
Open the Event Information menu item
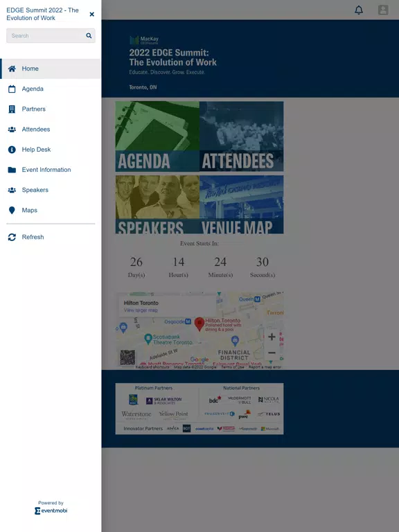coord(51,170)
